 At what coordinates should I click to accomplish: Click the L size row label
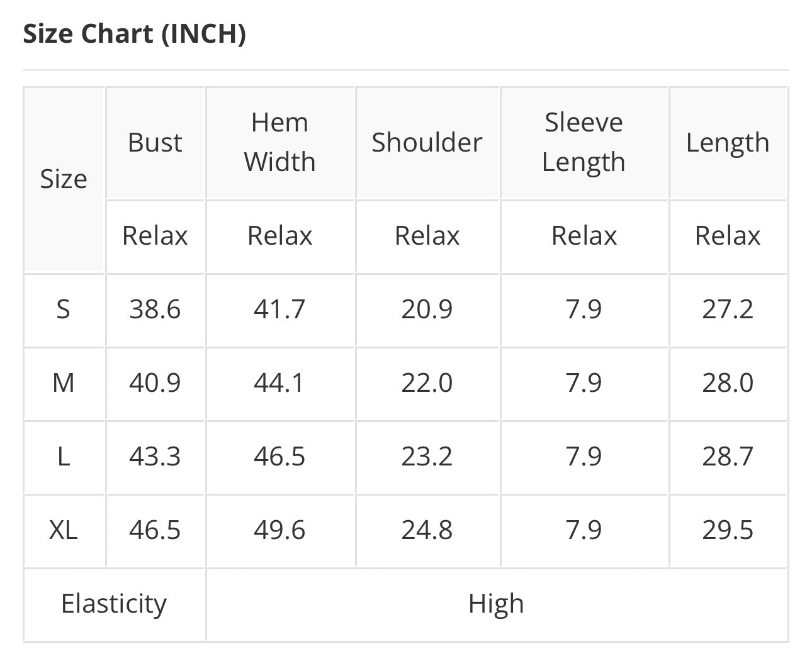point(64,457)
